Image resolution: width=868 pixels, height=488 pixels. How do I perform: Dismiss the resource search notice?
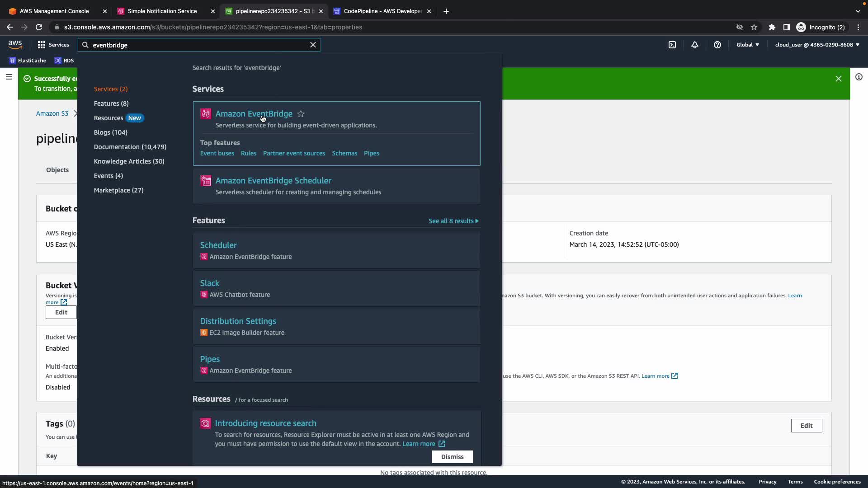[x=452, y=457]
